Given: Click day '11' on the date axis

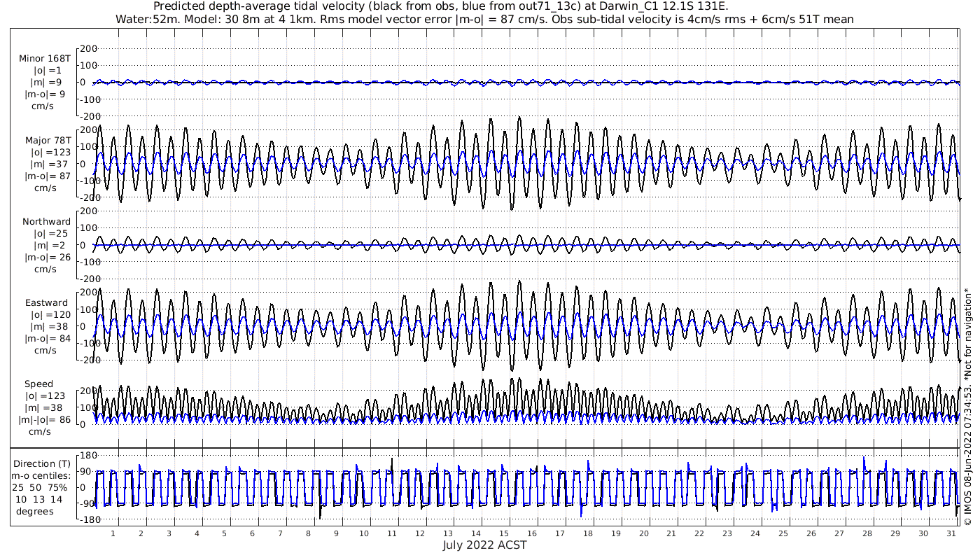Looking at the screenshot, I should tap(392, 533).
